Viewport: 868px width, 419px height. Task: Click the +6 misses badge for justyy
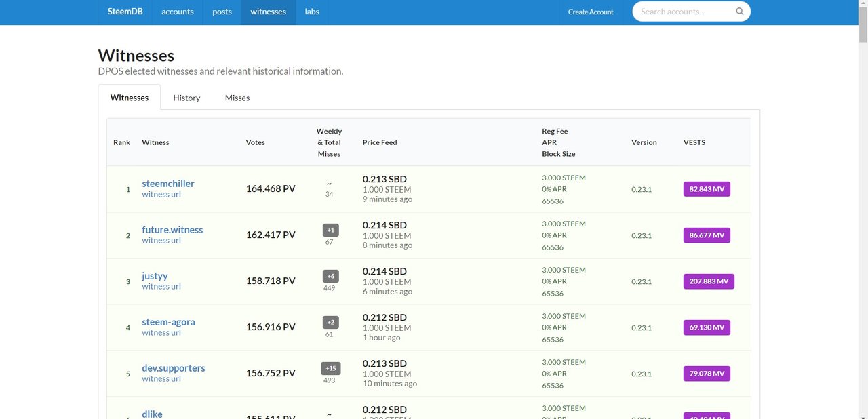330,276
